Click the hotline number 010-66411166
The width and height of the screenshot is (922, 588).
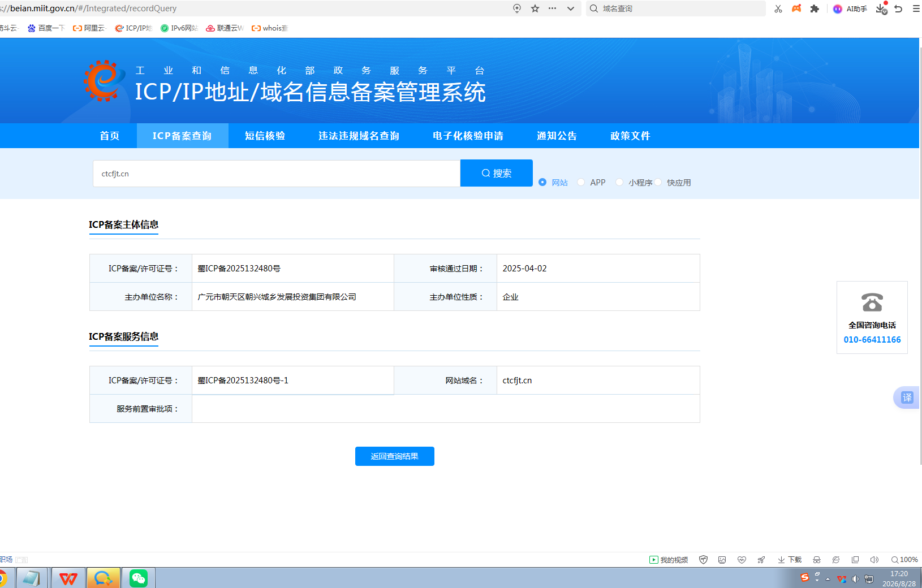coord(872,340)
